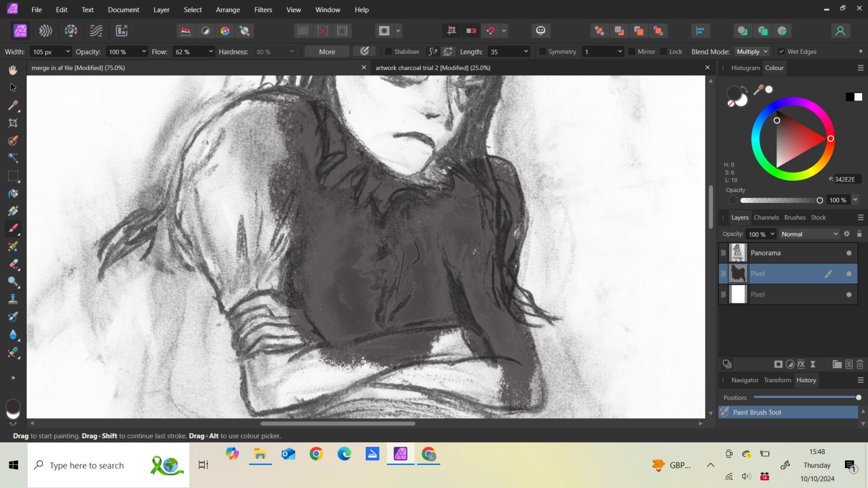Delete layer using trash icon
Viewport: 868px width, 488px height.
click(860, 364)
